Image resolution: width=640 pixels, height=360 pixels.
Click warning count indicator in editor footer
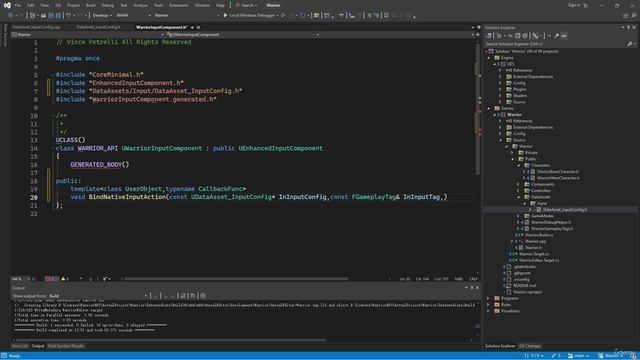coord(65,279)
